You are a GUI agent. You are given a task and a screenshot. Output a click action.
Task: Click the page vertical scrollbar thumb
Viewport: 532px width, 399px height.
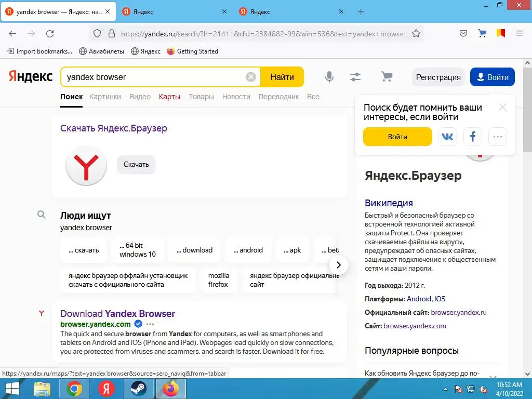coord(527,109)
